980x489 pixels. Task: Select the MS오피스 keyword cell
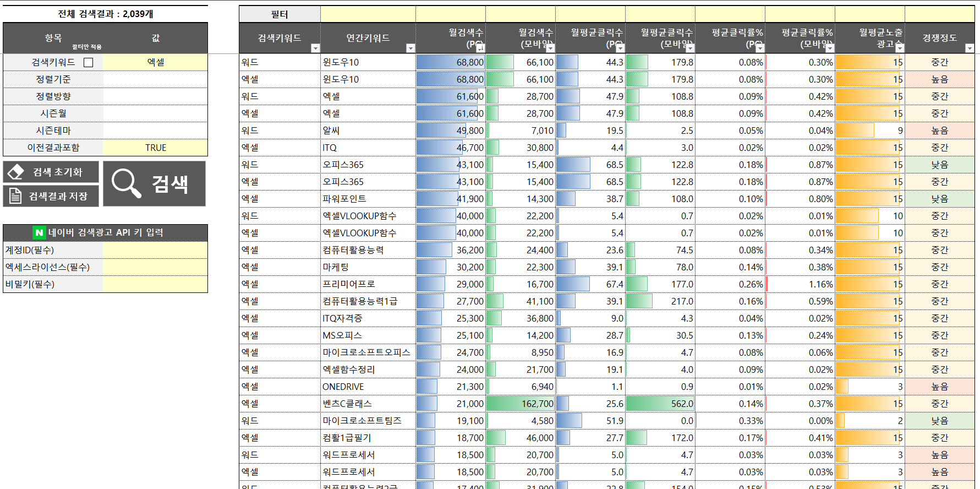coord(368,335)
